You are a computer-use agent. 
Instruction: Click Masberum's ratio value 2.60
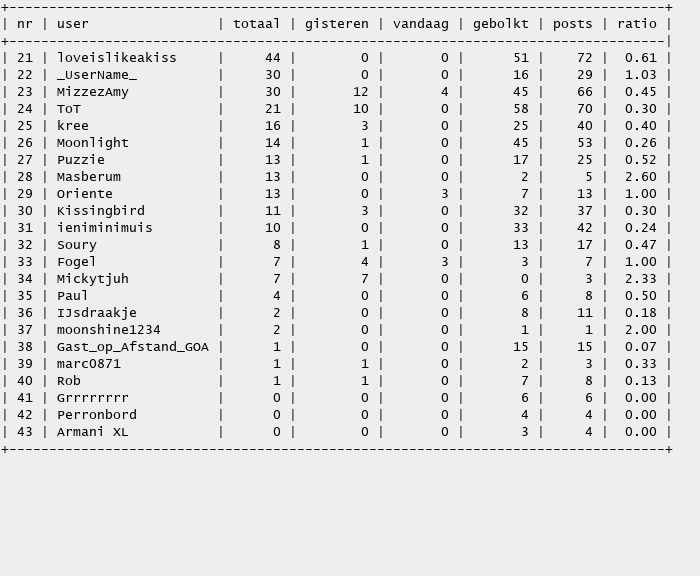pos(641,177)
